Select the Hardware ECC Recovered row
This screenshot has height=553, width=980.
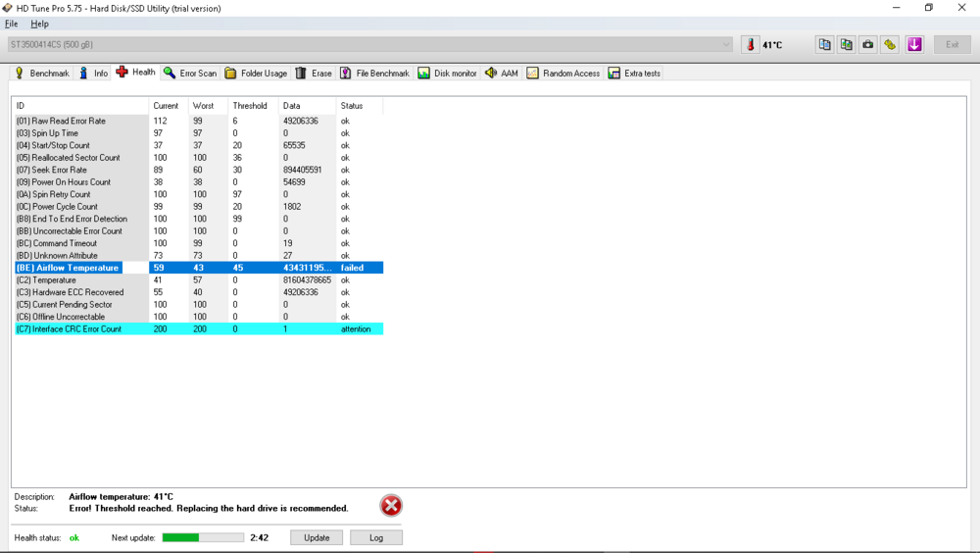(x=199, y=292)
